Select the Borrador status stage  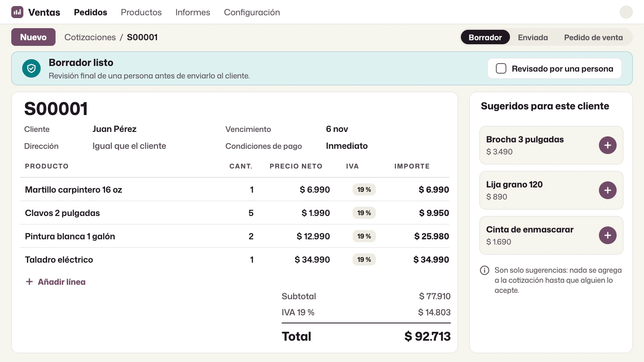[x=485, y=37]
